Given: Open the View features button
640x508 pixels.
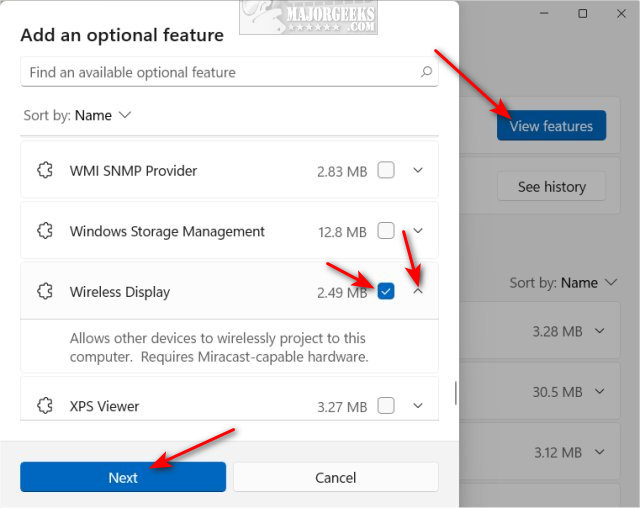Looking at the screenshot, I should 551,126.
